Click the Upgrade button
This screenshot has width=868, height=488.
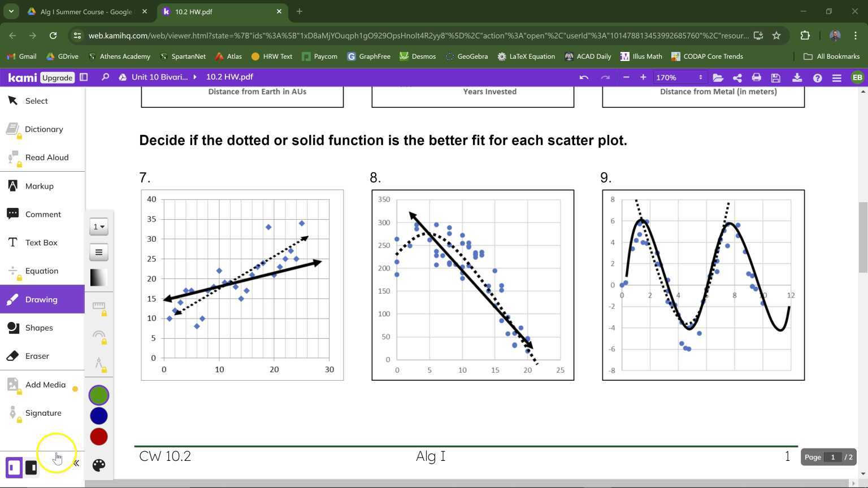pos(57,77)
